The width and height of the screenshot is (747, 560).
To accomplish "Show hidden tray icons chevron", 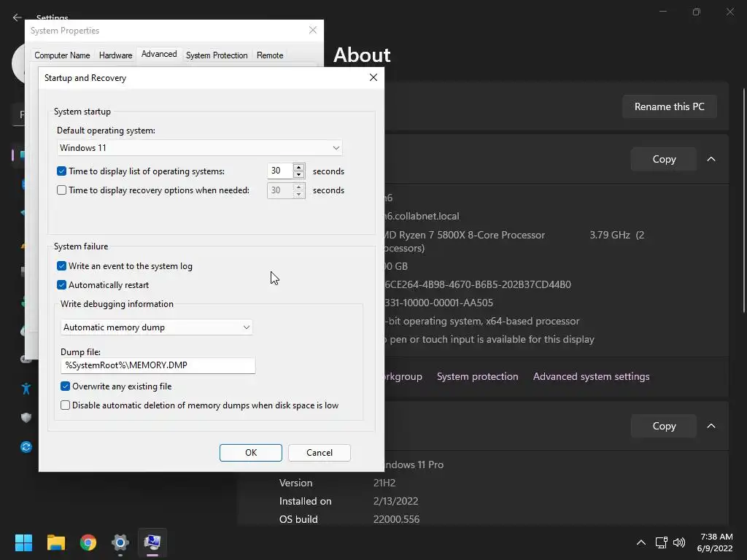I will click(641, 542).
